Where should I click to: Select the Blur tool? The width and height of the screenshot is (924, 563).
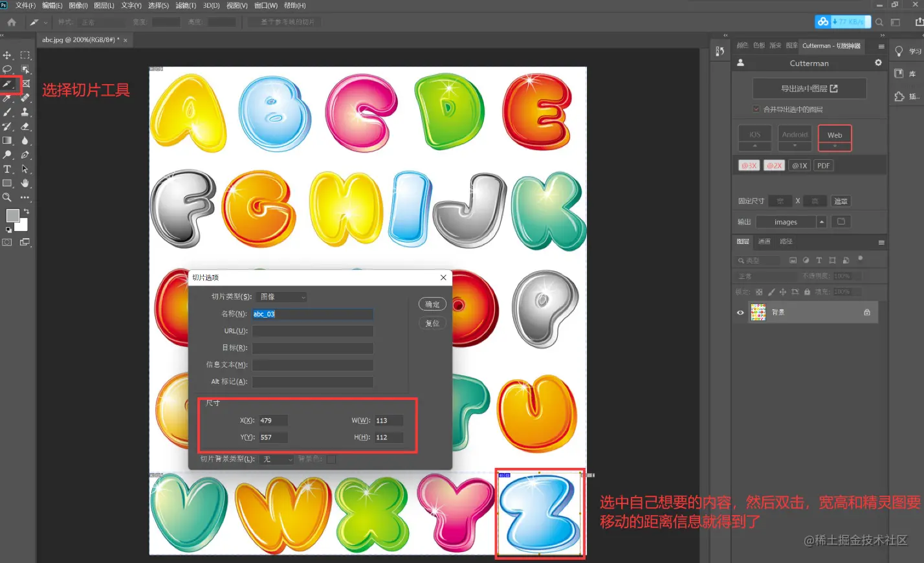(25, 140)
